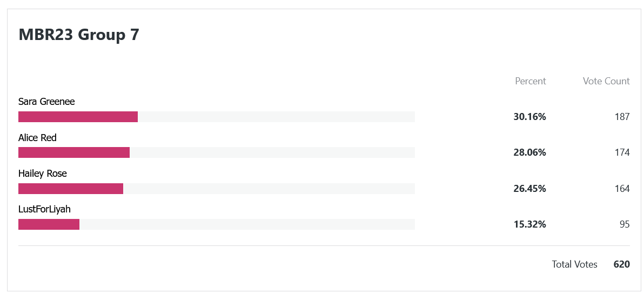Click the 15.32% percentage value
Screen dimensions: 644x293
pos(530,224)
